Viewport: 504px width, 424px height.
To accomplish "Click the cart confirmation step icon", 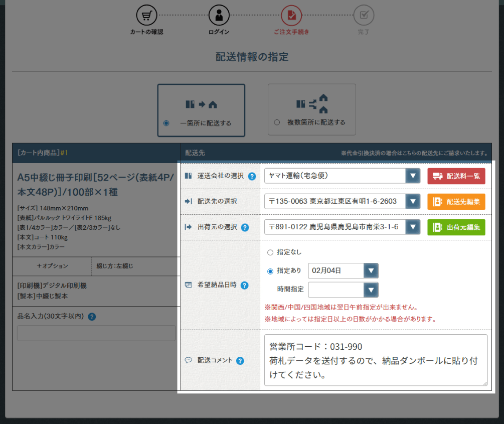I will tap(146, 16).
